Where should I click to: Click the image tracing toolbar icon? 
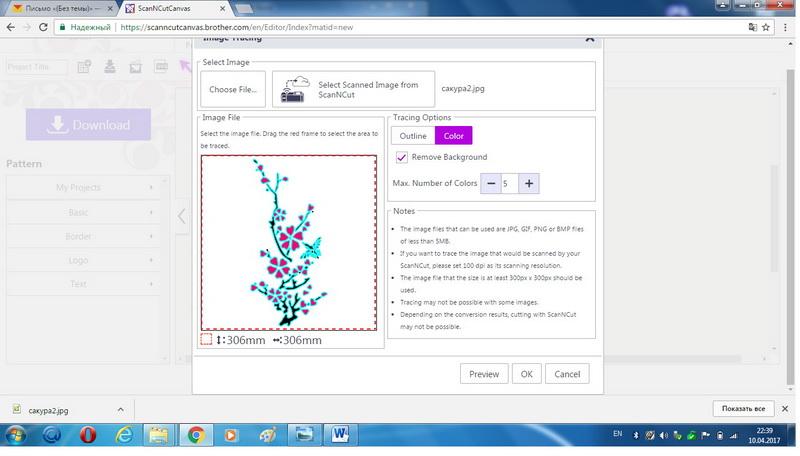135,67
